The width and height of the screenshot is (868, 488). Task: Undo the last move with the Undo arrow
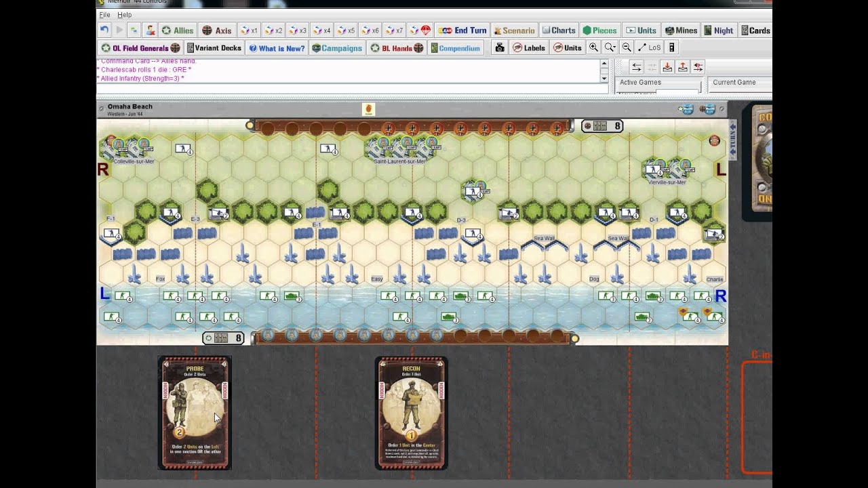(x=104, y=30)
